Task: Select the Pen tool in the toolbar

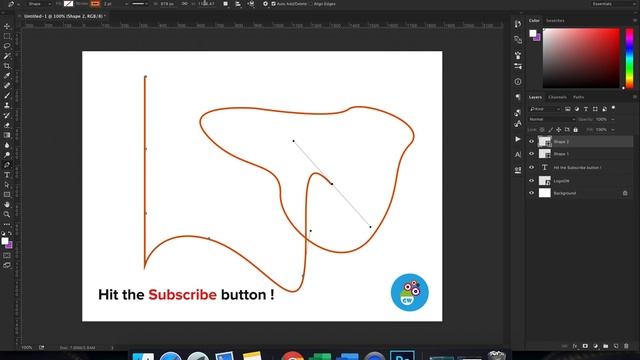Action: (7, 165)
